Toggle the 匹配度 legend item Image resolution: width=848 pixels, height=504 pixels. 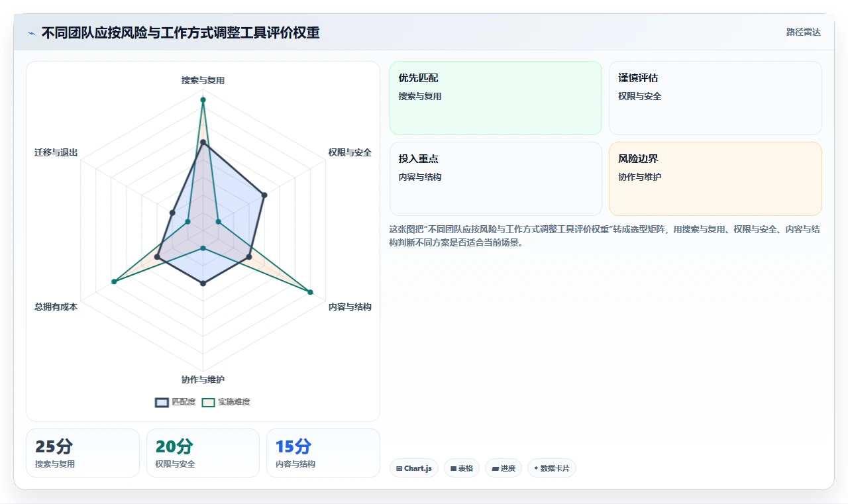(x=176, y=402)
